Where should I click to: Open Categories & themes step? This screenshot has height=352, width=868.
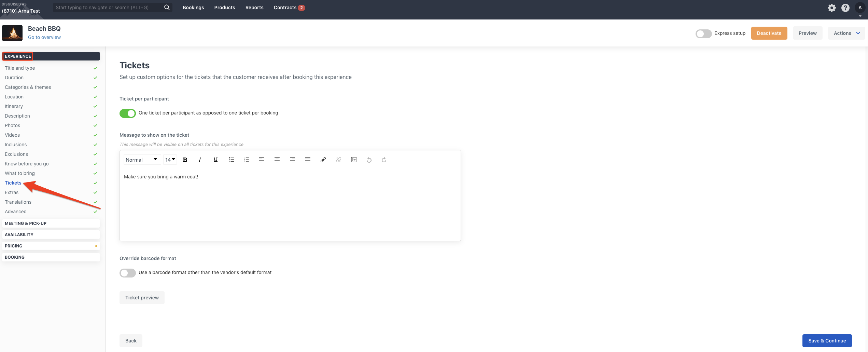coord(28,87)
